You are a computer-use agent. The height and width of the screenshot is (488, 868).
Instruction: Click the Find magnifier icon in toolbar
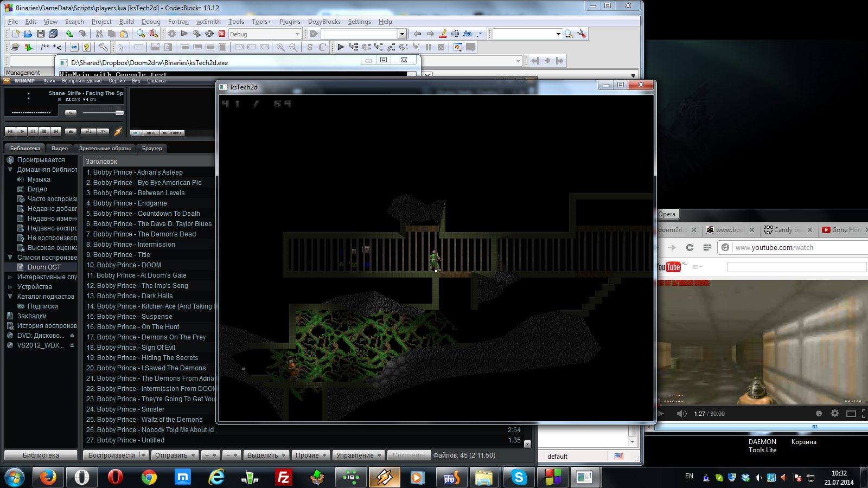(x=141, y=34)
